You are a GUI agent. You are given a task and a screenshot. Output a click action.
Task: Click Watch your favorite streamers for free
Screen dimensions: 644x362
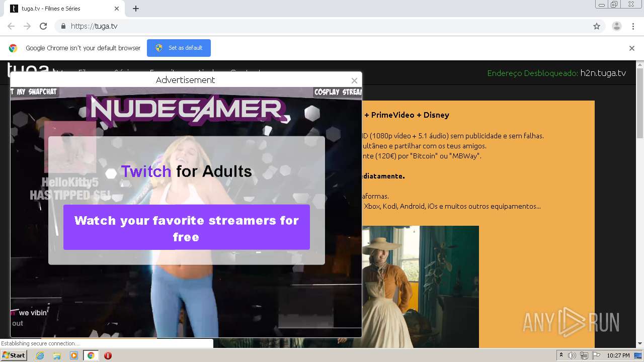[x=187, y=227]
